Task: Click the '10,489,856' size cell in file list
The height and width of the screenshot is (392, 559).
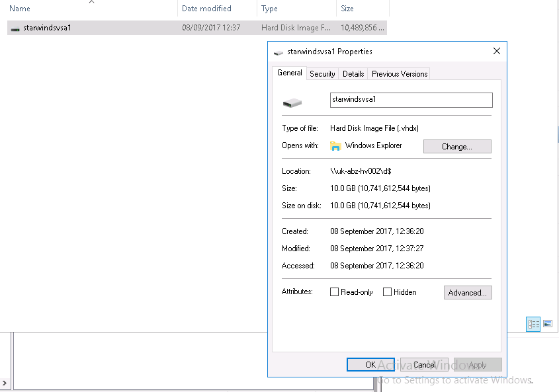Action: point(363,28)
